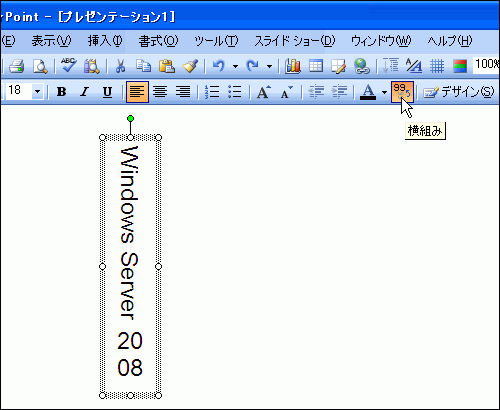Select the Format Painter brush
Viewport: 500px width, 410px height.
pos(190,66)
